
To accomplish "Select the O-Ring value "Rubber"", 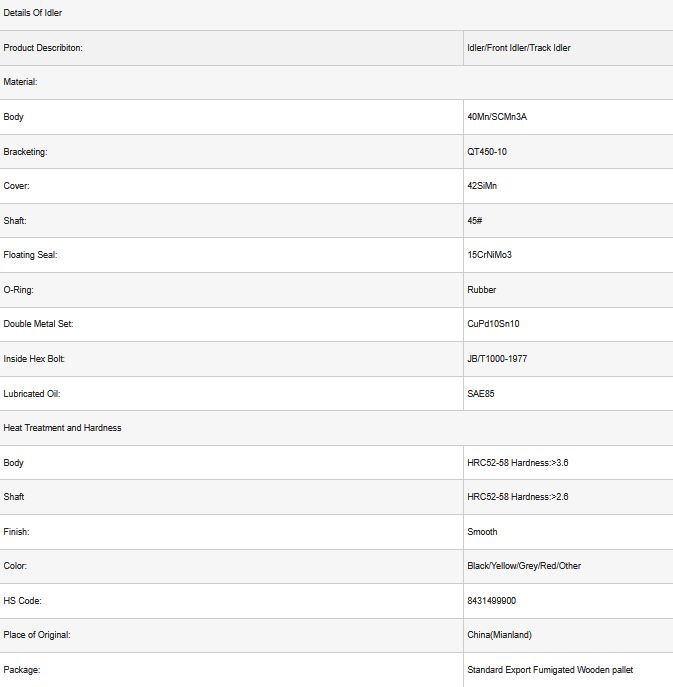I will point(481,290).
